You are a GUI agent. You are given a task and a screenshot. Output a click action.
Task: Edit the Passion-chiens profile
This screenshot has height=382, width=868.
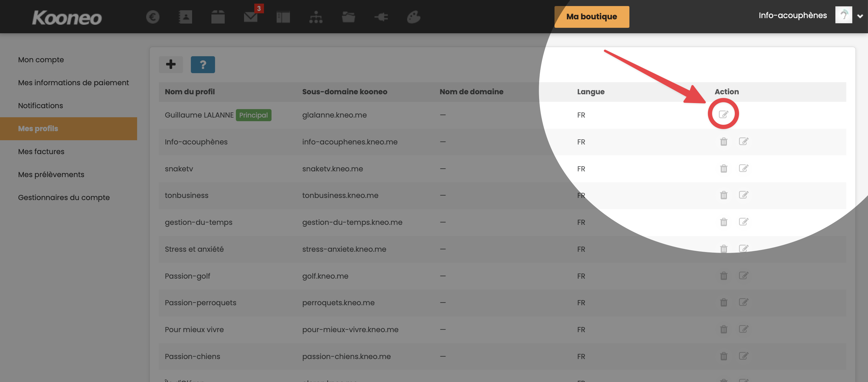[743, 356]
